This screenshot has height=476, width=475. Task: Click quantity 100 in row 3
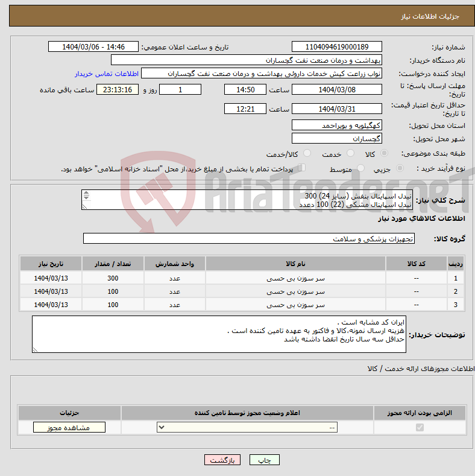113,305
